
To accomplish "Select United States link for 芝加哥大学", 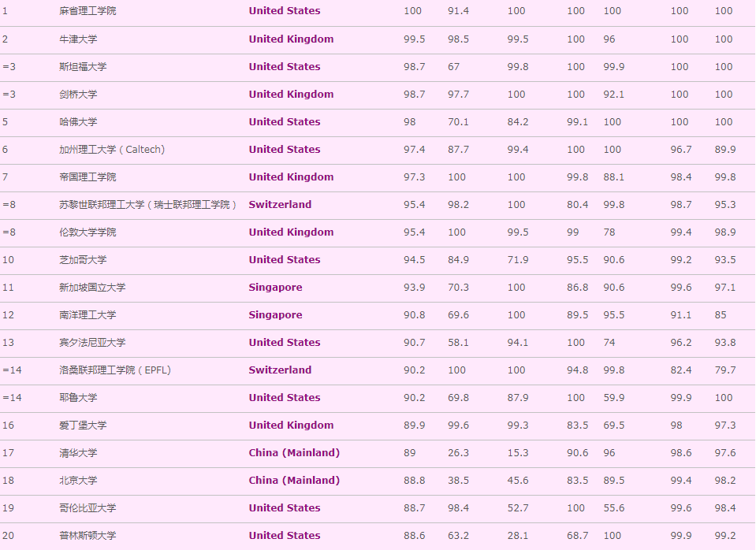I will [x=285, y=259].
